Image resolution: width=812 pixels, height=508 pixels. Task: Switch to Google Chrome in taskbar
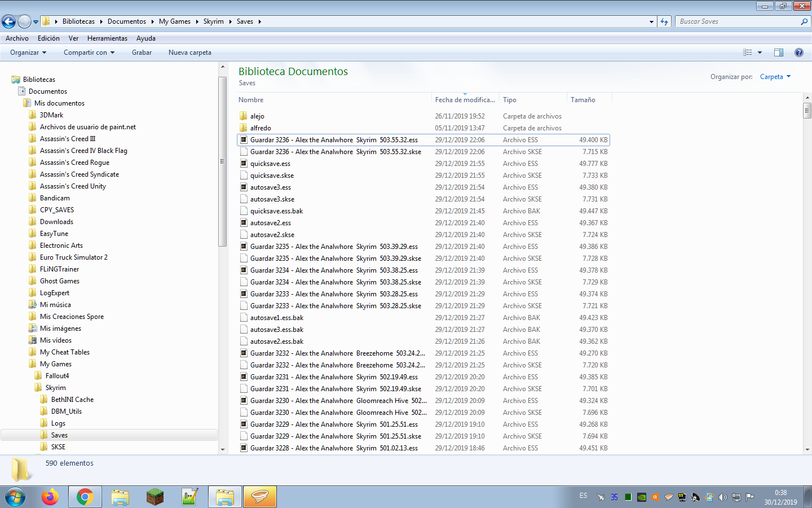pyautogui.click(x=85, y=497)
